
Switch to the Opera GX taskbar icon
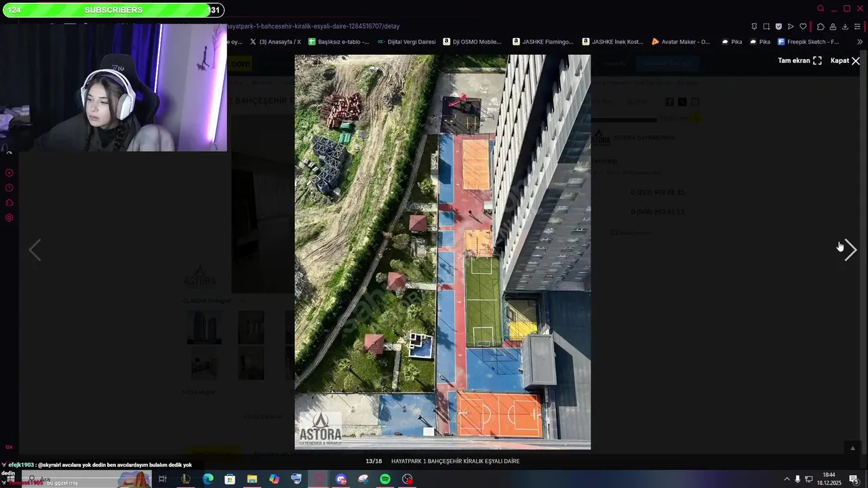(x=319, y=479)
